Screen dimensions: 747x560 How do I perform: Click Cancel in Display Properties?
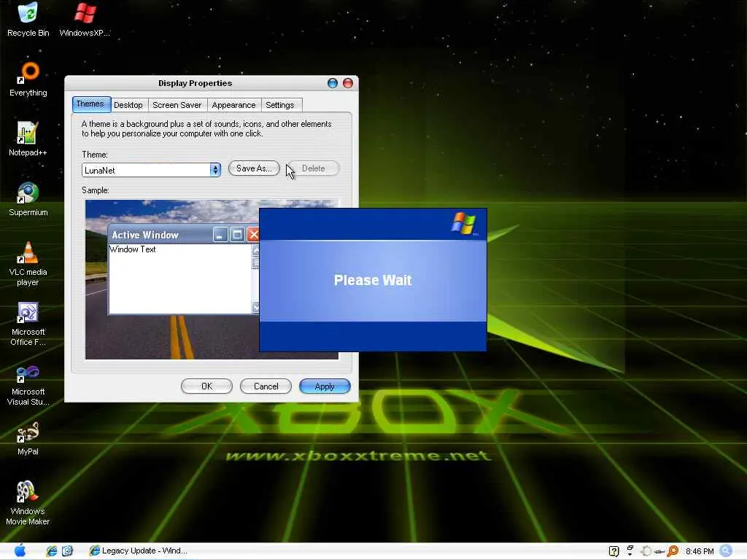tap(266, 386)
